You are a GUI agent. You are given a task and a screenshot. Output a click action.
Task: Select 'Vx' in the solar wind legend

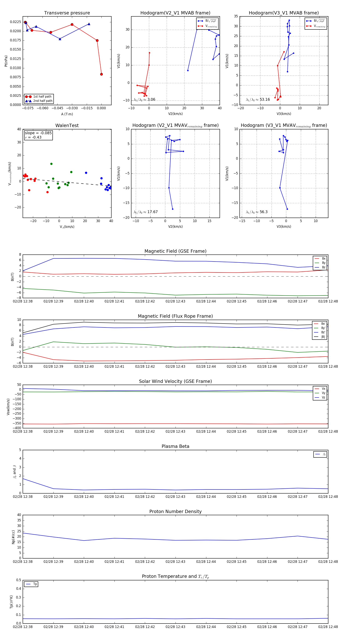coord(320,389)
